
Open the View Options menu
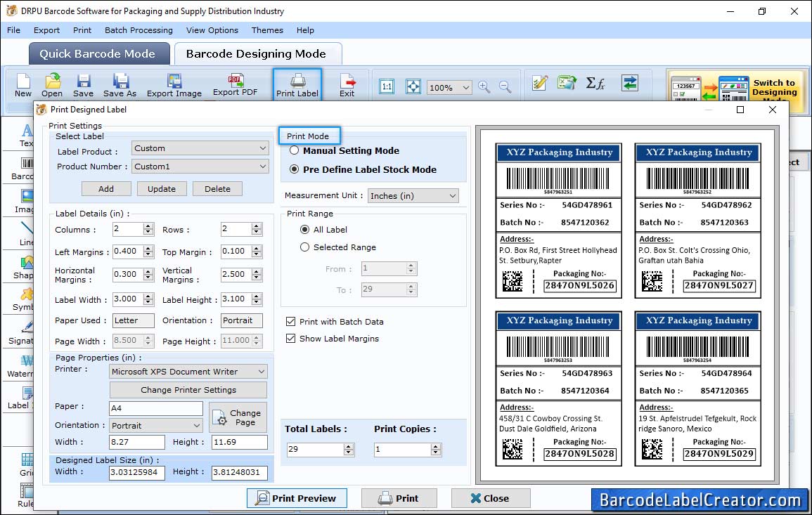(212, 30)
